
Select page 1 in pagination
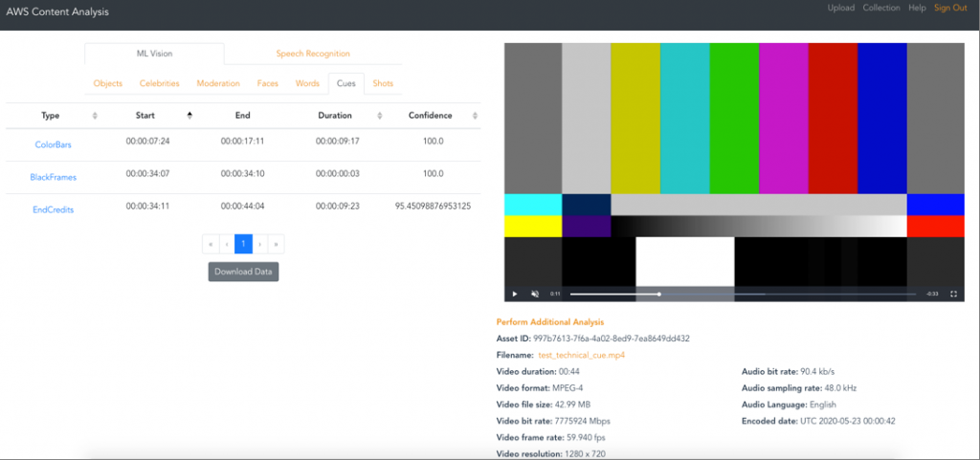pyautogui.click(x=243, y=244)
